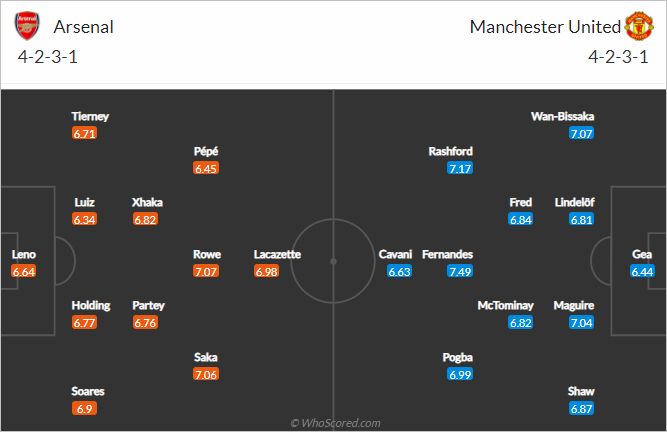Open the Manchester United team name link
The height and width of the screenshot is (432, 667).
[x=545, y=27]
